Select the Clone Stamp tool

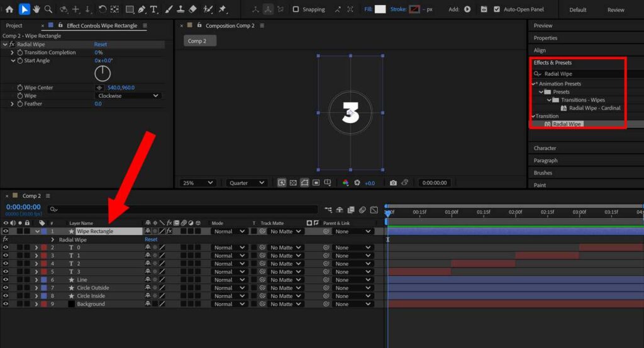[x=180, y=9]
